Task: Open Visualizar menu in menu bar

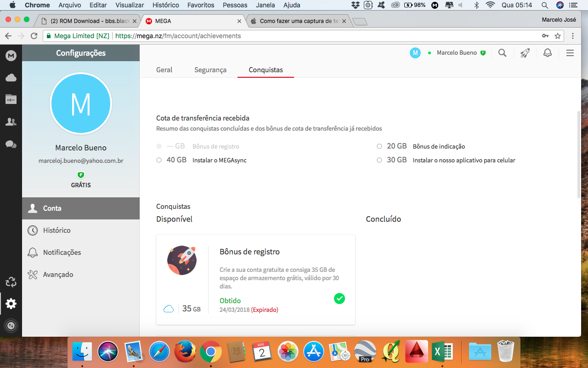Action: (x=129, y=5)
